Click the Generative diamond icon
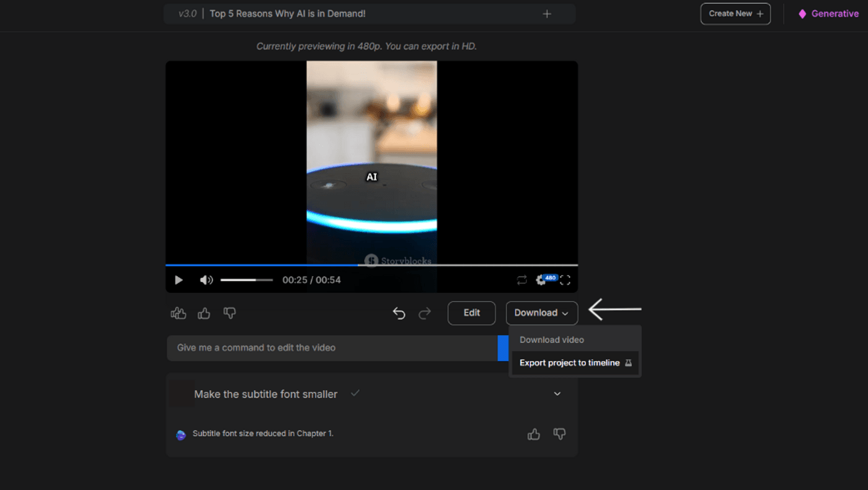Viewport: 868px width, 490px height. click(802, 13)
